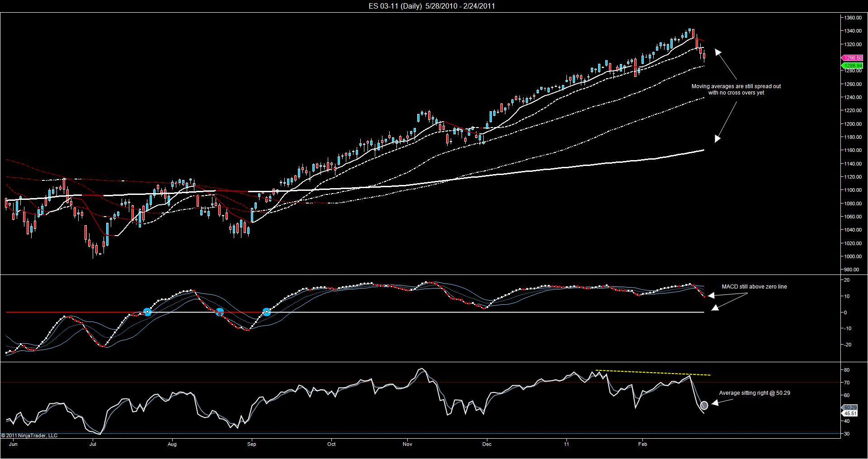Click the 1040.00 price axis label

[x=853, y=230]
